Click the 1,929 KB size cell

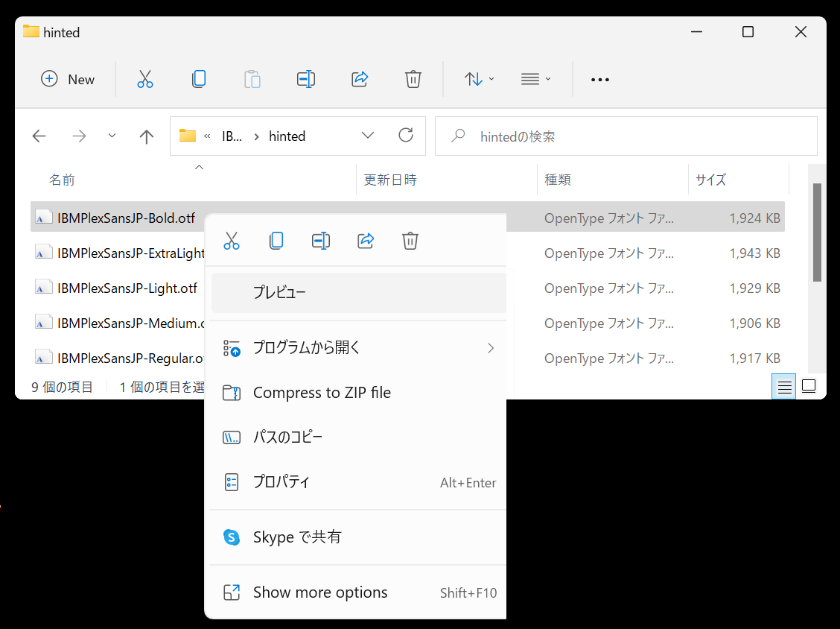point(755,288)
